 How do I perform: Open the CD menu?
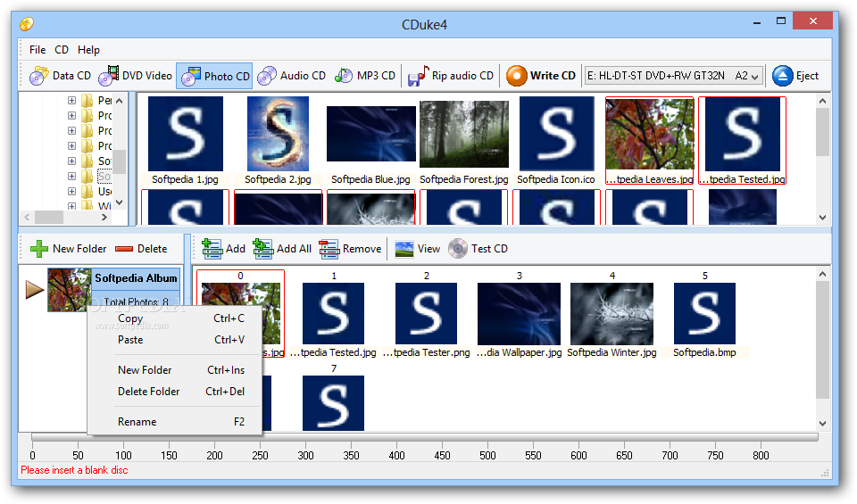[62, 50]
